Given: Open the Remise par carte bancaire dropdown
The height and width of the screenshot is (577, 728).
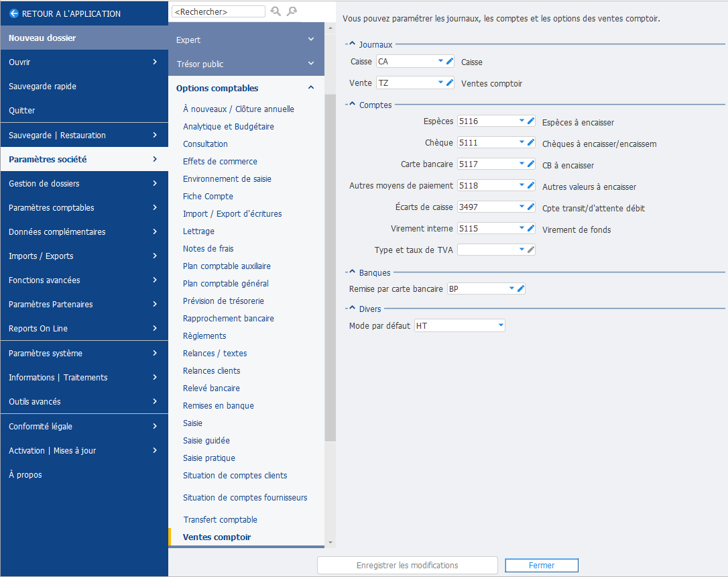Looking at the screenshot, I should point(511,288).
